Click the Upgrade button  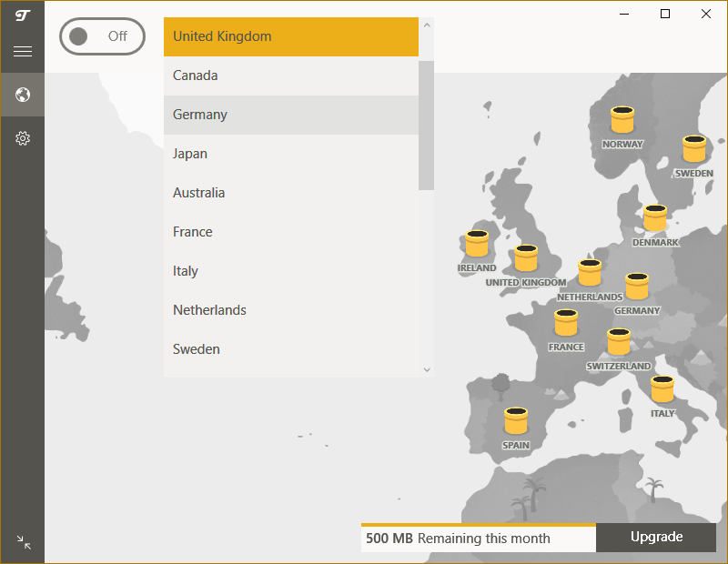(656, 537)
